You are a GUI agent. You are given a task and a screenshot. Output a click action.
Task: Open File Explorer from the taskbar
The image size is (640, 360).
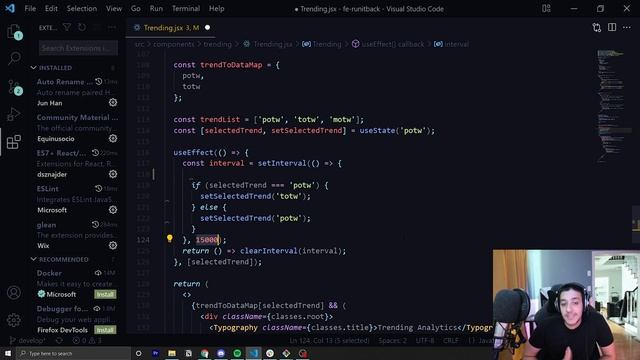click(x=172, y=353)
